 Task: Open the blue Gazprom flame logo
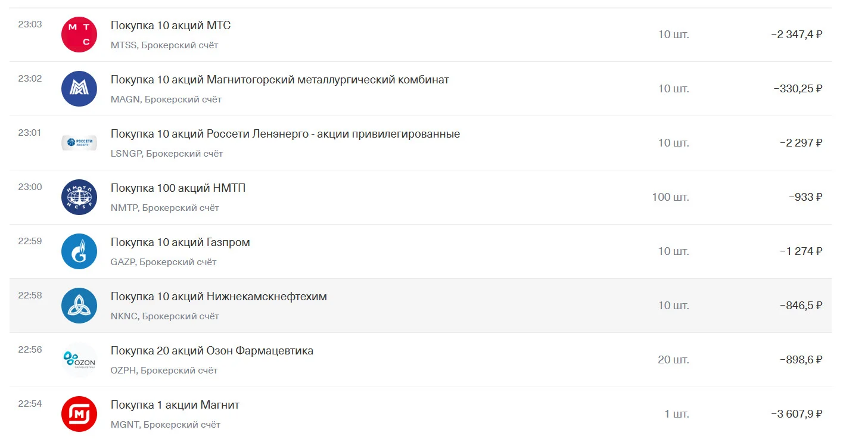pos(79,251)
